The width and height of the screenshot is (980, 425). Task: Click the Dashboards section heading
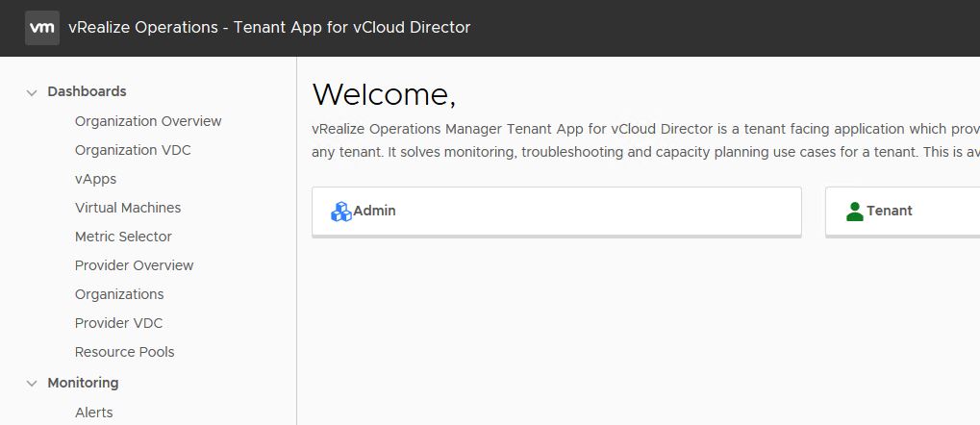click(x=87, y=91)
